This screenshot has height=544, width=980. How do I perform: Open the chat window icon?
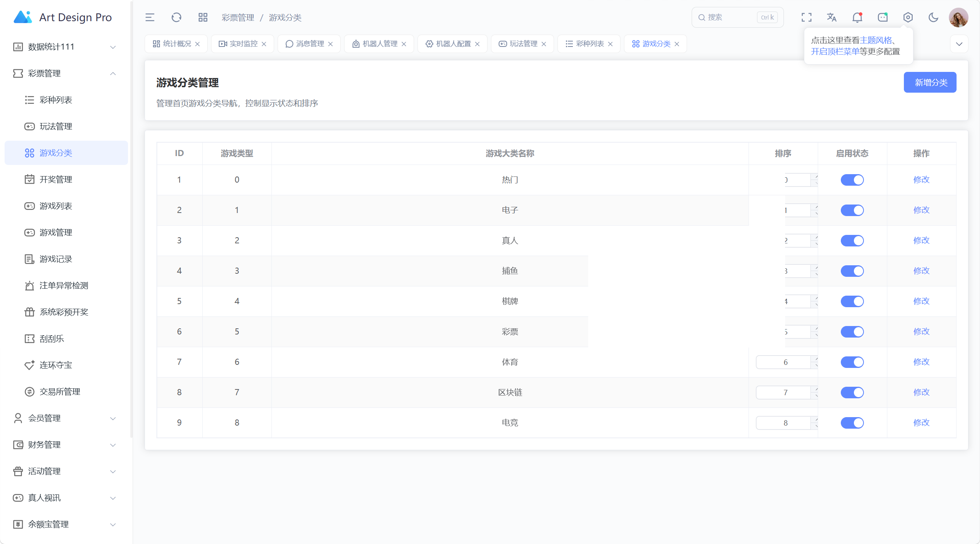pyautogui.click(x=883, y=17)
